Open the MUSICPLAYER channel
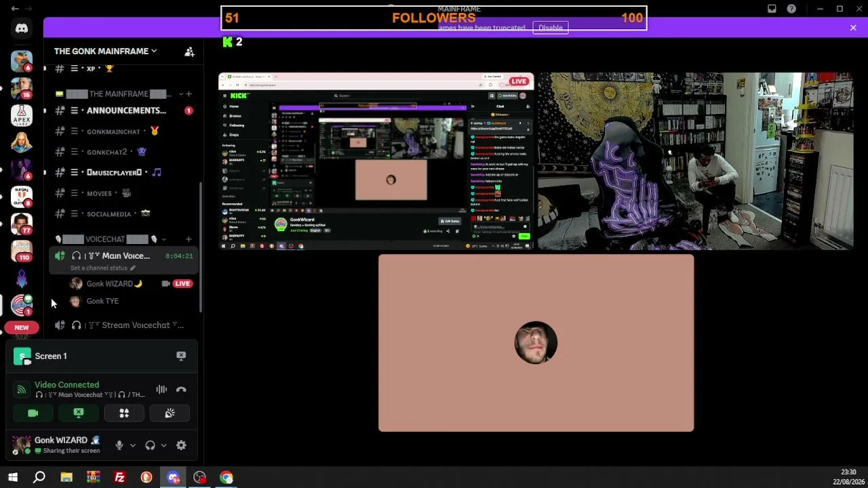This screenshot has height=488, width=868. 122,172
